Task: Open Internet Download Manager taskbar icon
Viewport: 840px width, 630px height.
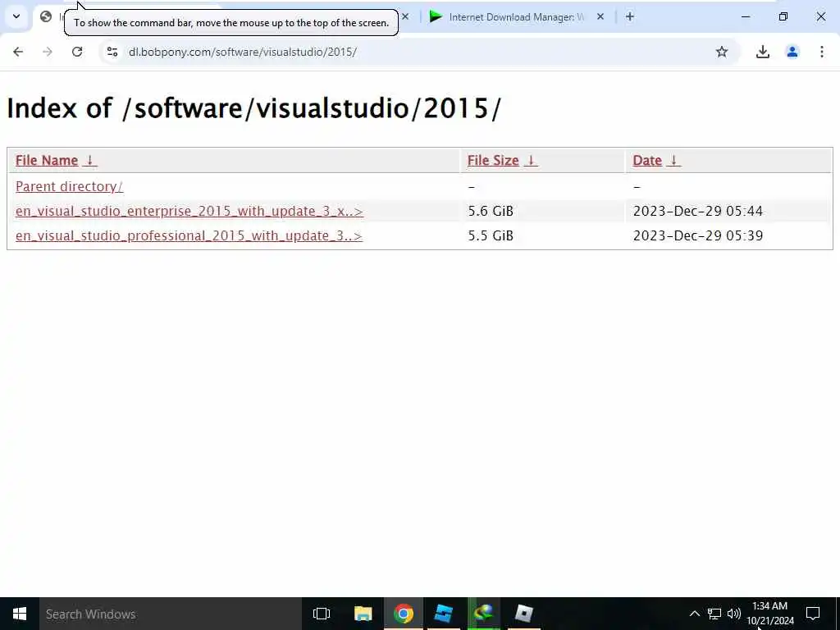Action: pyautogui.click(x=484, y=614)
